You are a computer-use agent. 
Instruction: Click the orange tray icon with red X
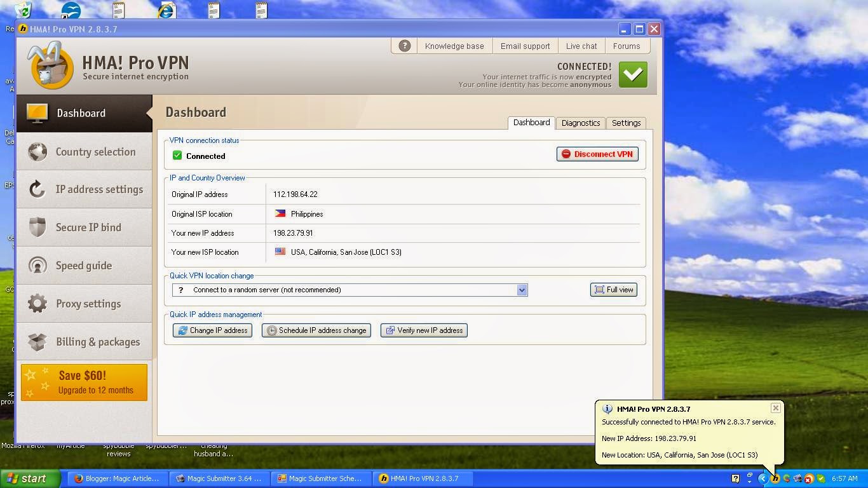click(809, 478)
